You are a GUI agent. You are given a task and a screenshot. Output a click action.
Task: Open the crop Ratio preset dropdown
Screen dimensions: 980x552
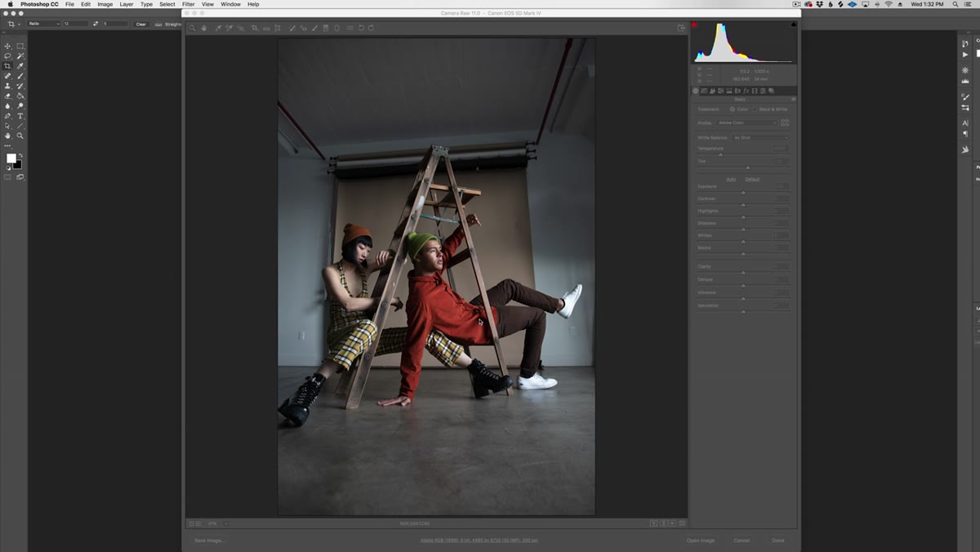point(44,24)
